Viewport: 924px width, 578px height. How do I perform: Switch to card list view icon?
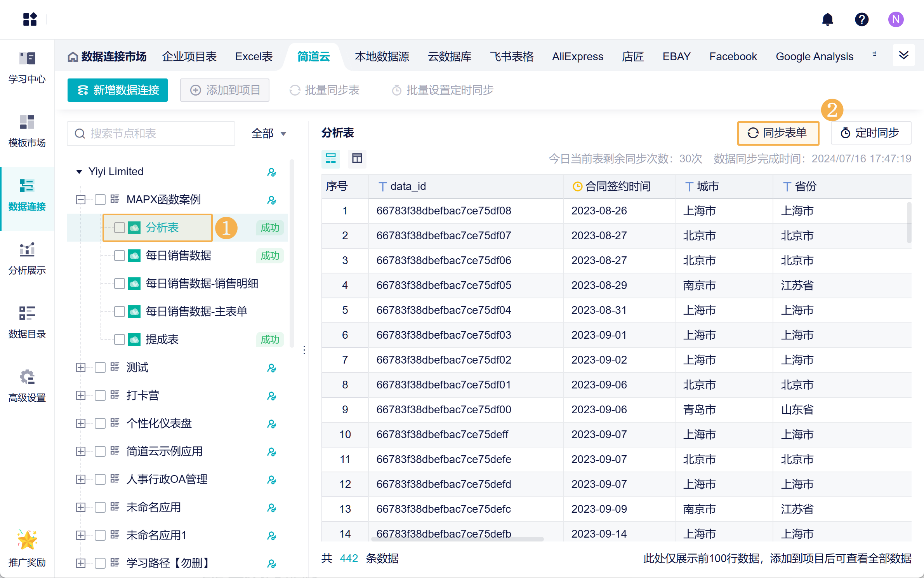point(331,158)
